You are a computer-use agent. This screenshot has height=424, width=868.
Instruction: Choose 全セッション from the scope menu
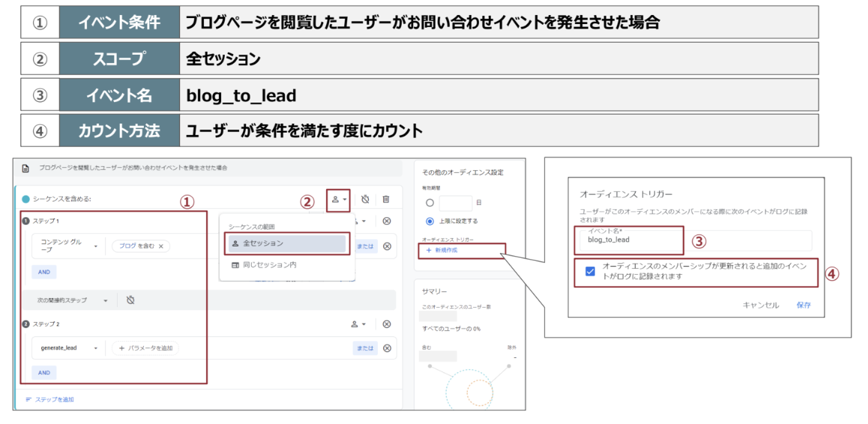click(286, 243)
